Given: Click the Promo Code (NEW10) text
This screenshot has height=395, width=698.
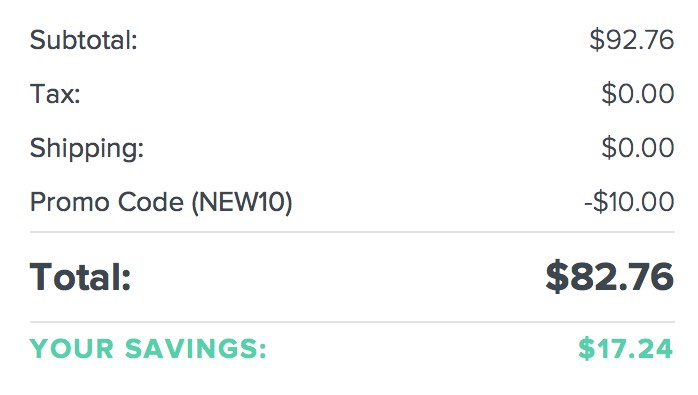Looking at the screenshot, I should pos(161,202).
